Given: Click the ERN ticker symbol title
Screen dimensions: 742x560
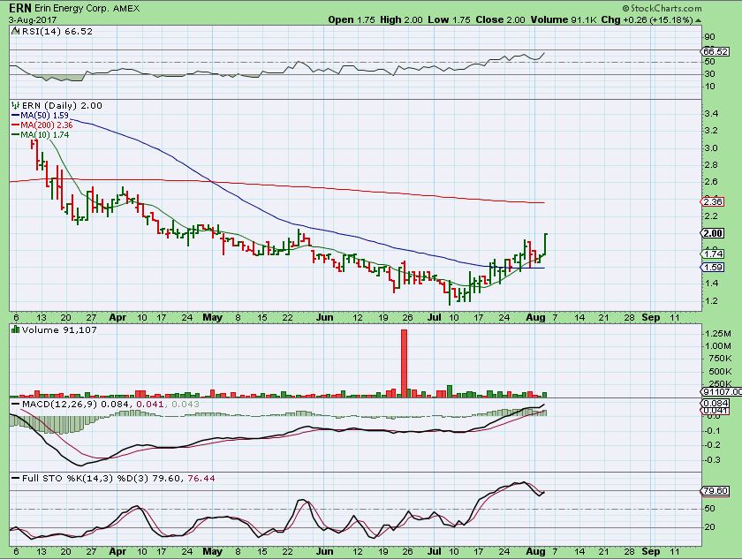Looking at the screenshot, I should pyautogui.click(x=20, y=7).
